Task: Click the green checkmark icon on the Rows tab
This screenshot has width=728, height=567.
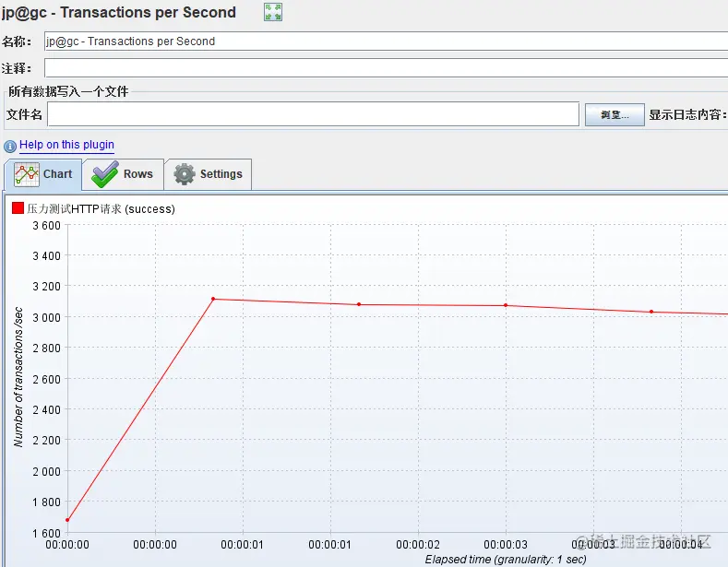Action: click(105, 174)
